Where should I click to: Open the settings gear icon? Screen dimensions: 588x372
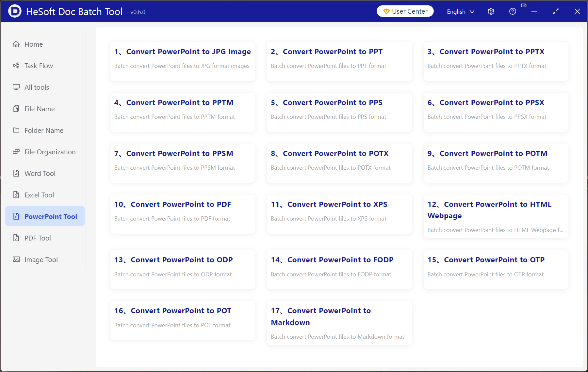click(491, 11)
